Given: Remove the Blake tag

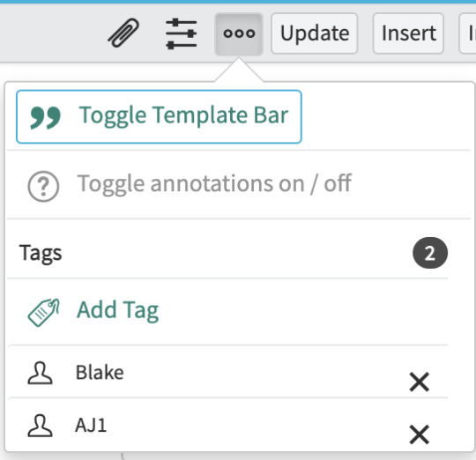Looking at the screenshot, I should 420,382.
